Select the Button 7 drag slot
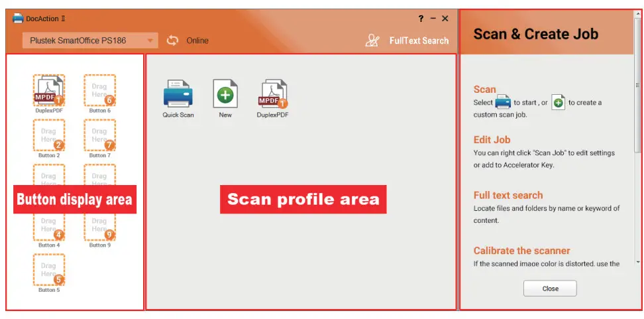Image resolution: width=644 pixels, height=319 pixels. [100, 135]
